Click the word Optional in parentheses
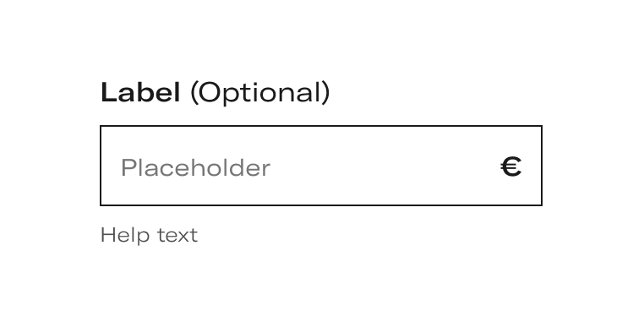 point(260,93)
